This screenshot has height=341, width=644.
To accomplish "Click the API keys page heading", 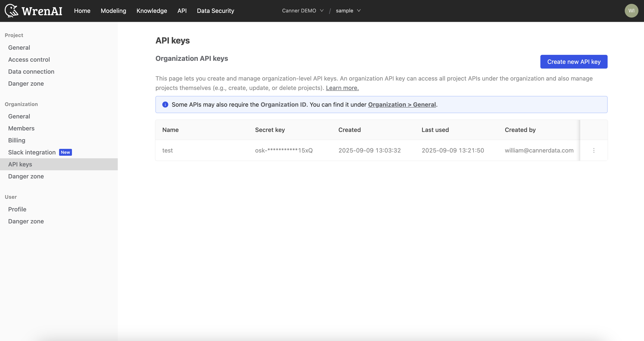I will coord(173,40).
